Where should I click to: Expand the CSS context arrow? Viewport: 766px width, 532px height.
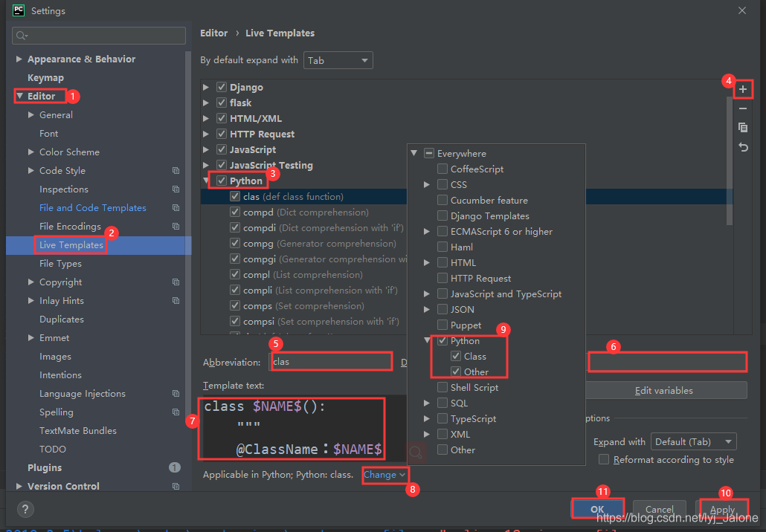click(x=426, y=184)
